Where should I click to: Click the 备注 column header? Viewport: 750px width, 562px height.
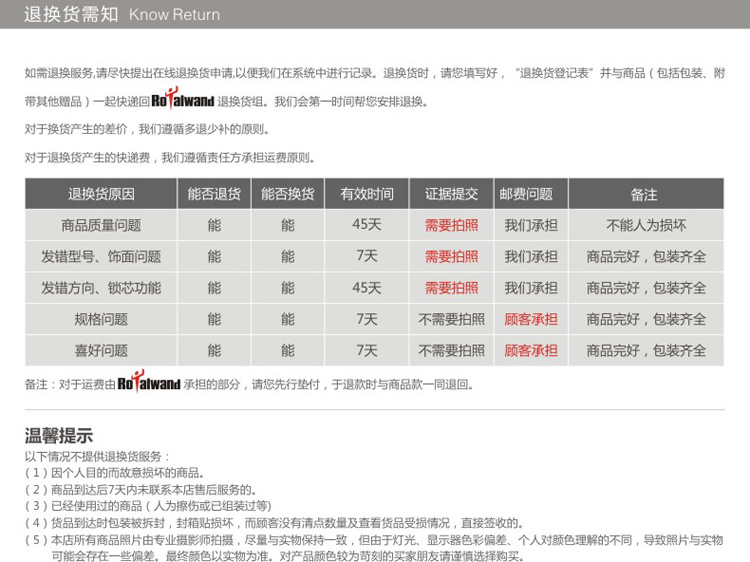[x=646, y=194]
